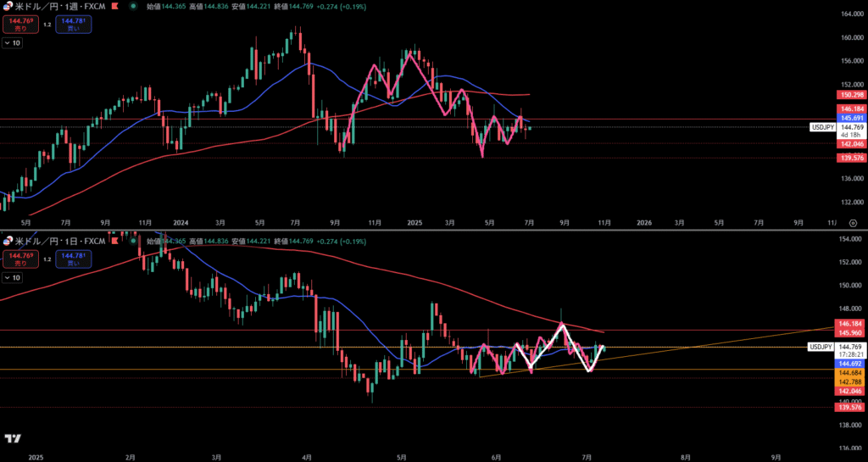
Task: Click the 2025 label on the daily time axis
Action: coord(36,457)
